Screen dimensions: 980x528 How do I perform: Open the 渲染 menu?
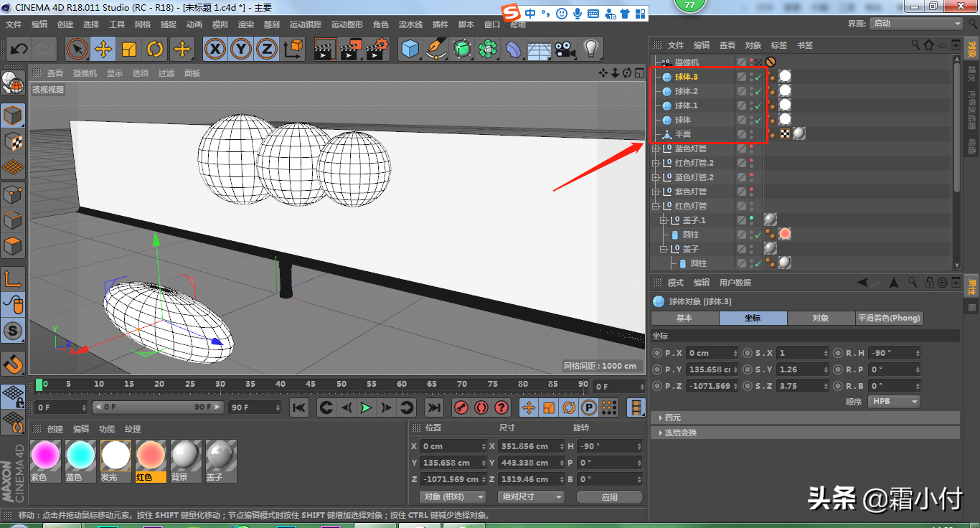point(246,24)
